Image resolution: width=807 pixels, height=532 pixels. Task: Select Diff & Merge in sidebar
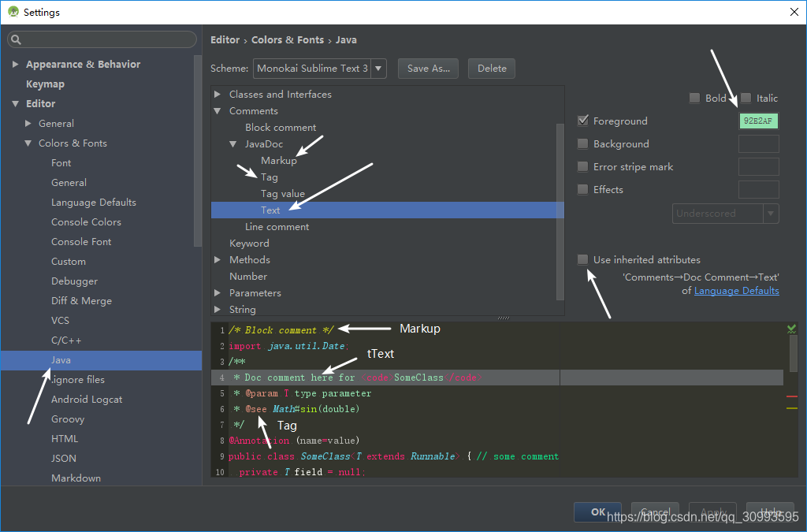[x=81, y=300]
